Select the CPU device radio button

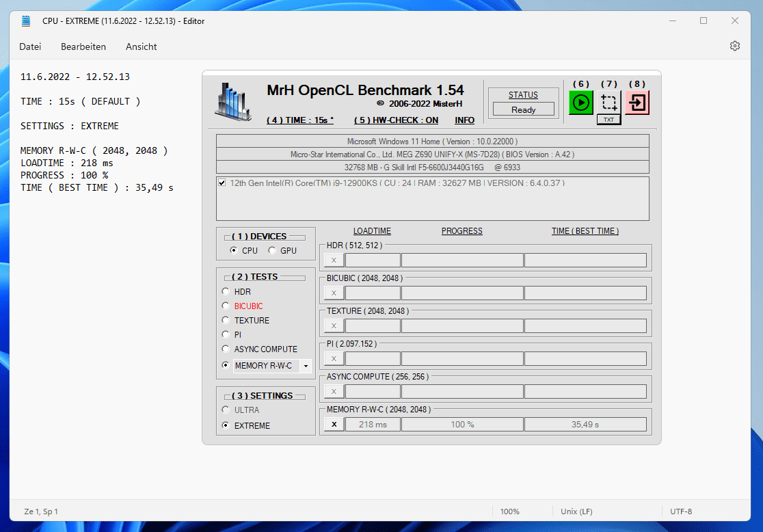tap(234, 250)
